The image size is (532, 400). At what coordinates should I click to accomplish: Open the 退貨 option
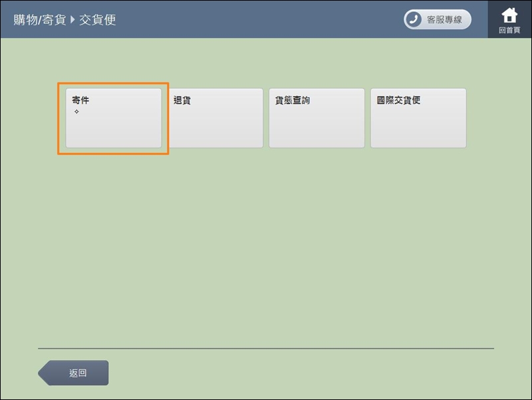[215, 118]
